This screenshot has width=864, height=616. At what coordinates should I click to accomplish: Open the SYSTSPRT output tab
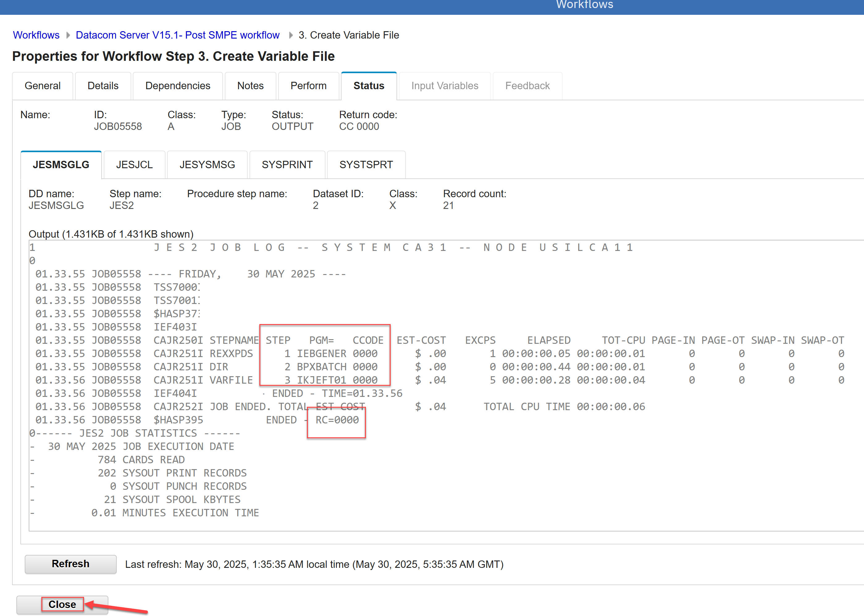click(x=366, y=164)
